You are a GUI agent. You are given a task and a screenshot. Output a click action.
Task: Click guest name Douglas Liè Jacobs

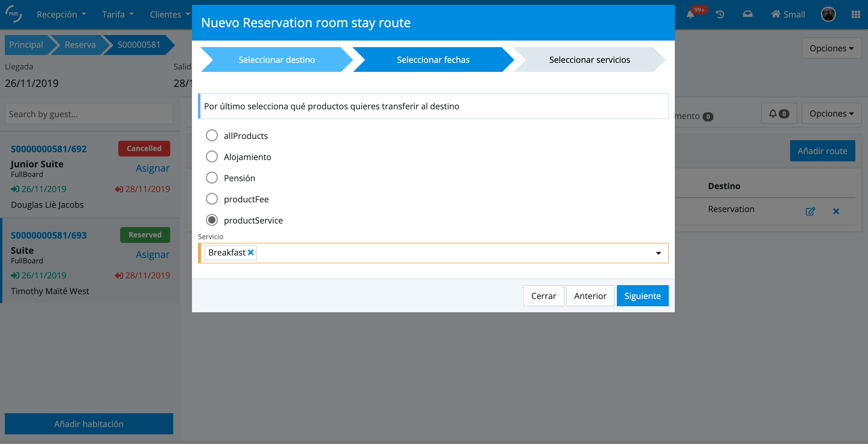tap(47, 205)
